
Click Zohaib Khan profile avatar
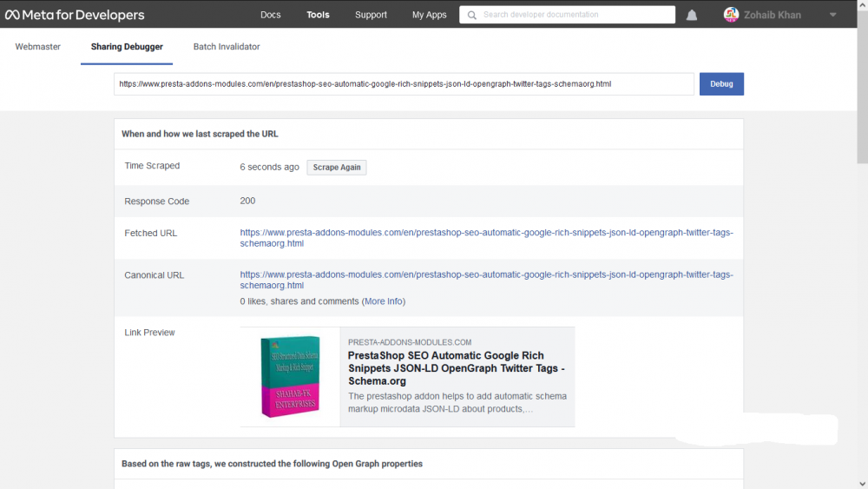[x=731, y=15]
